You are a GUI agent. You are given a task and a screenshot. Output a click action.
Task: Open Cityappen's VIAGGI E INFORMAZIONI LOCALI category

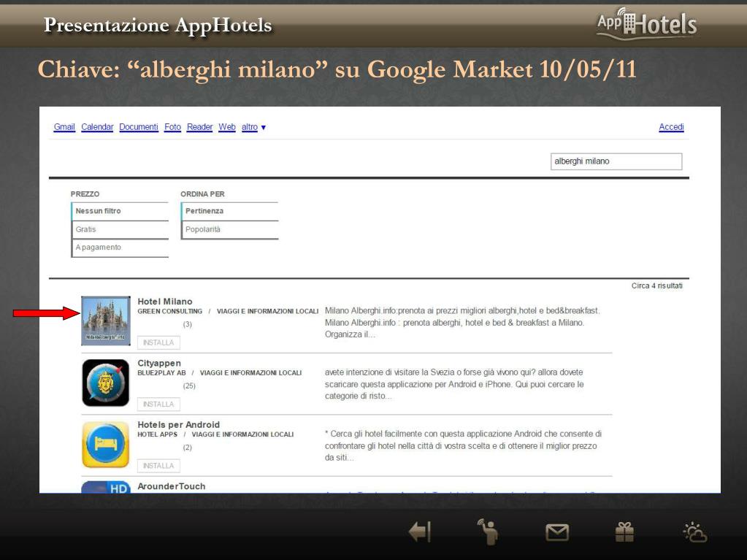tap(250, 373)
